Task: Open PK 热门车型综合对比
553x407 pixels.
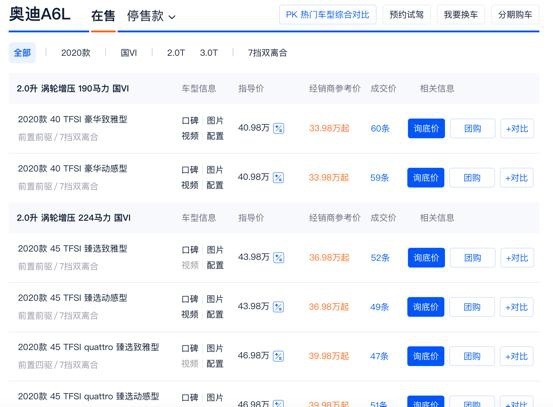Action: point(327,15)
